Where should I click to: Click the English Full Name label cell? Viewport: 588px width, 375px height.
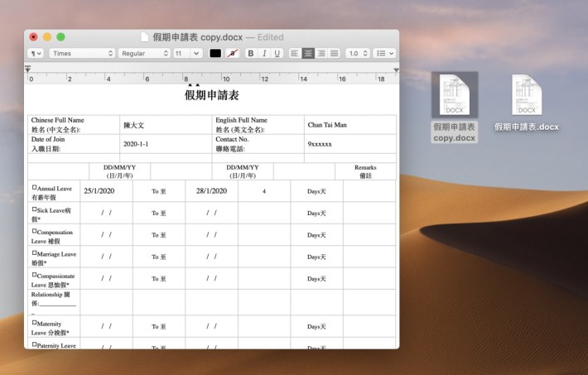tap(258, 125)
